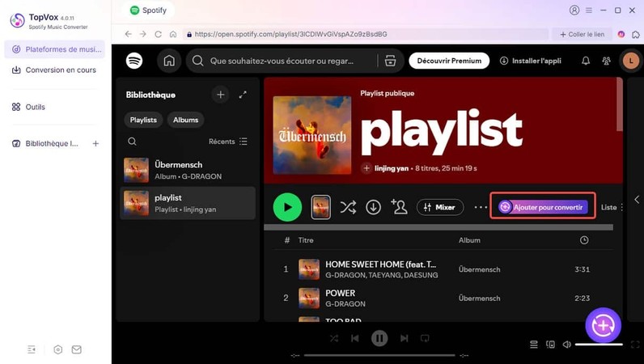Reload the Spotify page
Image resolution: width=644 pixels, height=364 pixels.
pos(158,34)
